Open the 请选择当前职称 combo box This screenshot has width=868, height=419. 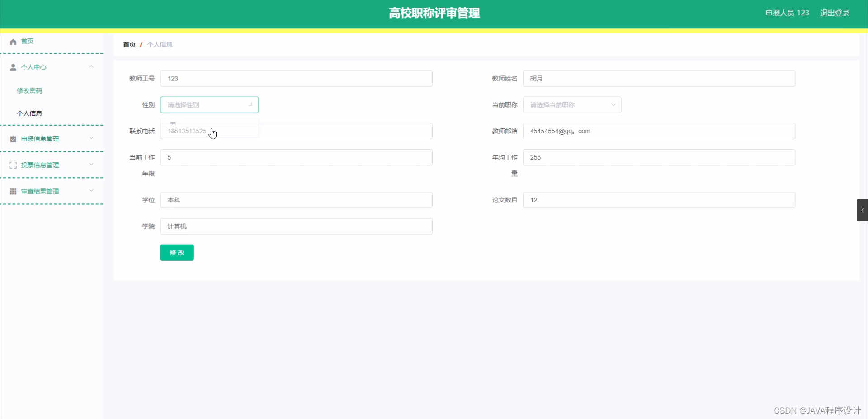(x=572, y=104)
